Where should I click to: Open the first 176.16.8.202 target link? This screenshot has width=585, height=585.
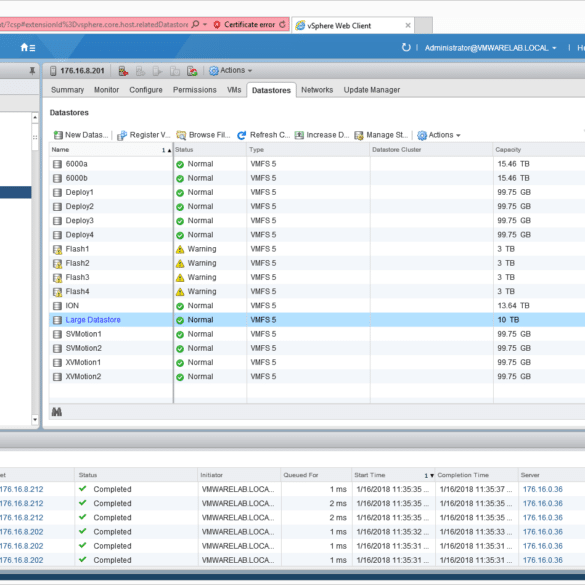22,532
